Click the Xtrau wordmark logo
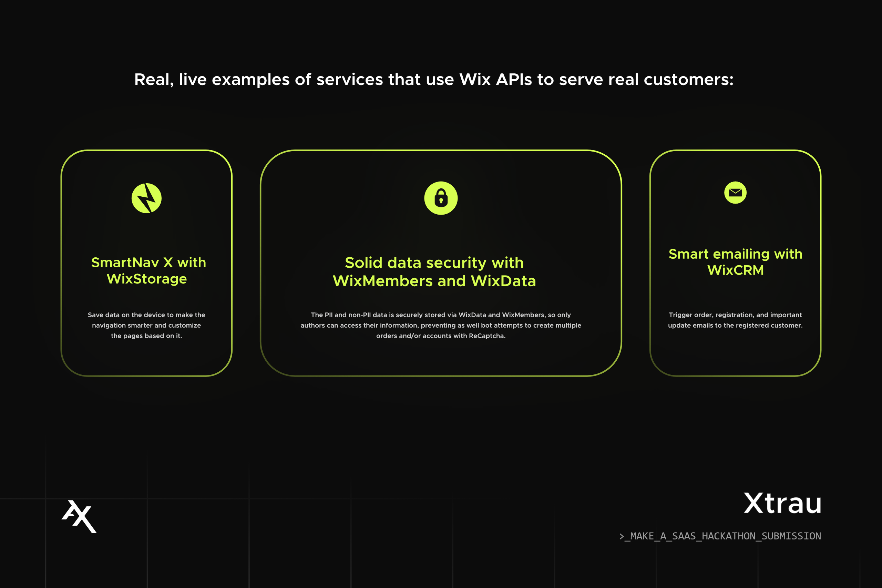882x588 pixels. 782,503
